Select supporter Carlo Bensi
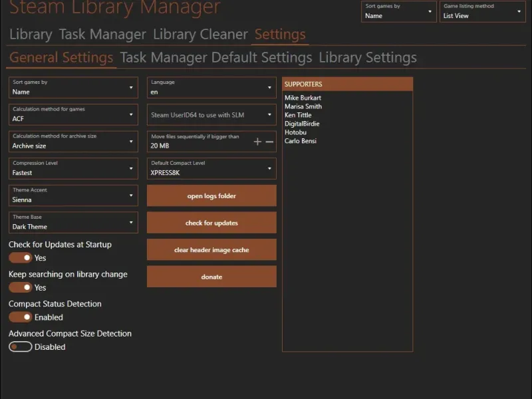 pos(301,141)
